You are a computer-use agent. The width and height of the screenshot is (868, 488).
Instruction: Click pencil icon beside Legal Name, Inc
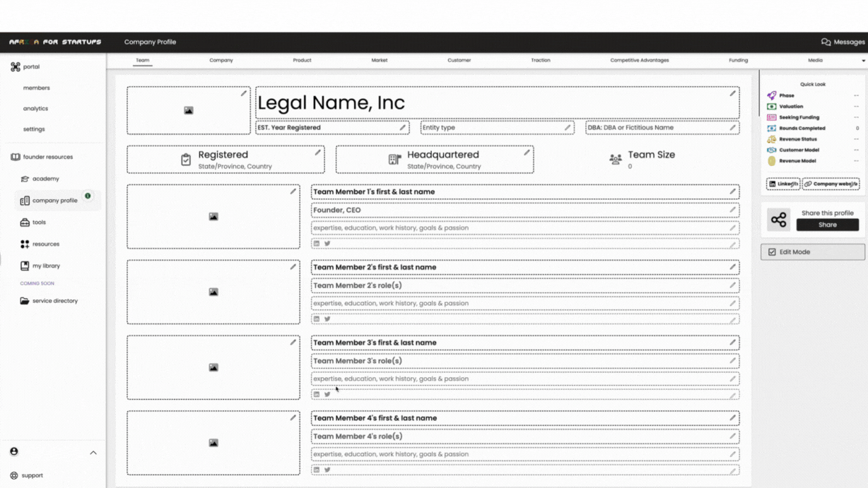click(732, 93)
